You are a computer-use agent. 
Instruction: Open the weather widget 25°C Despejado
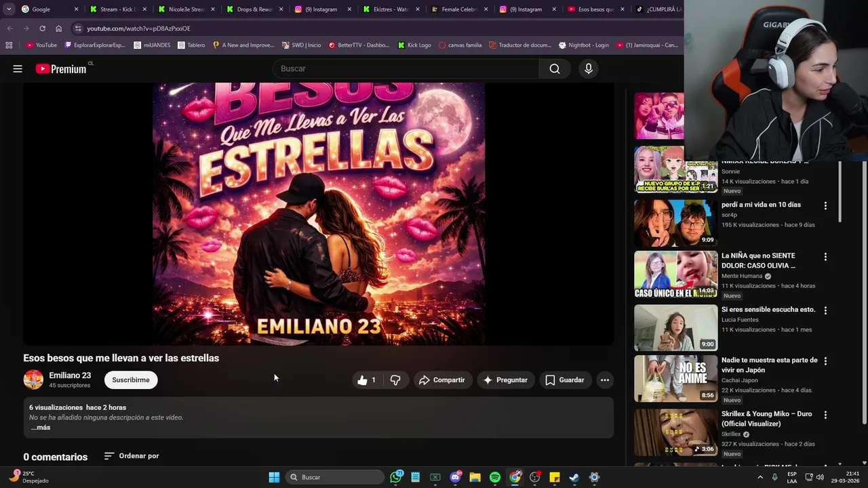coord(30,477)
